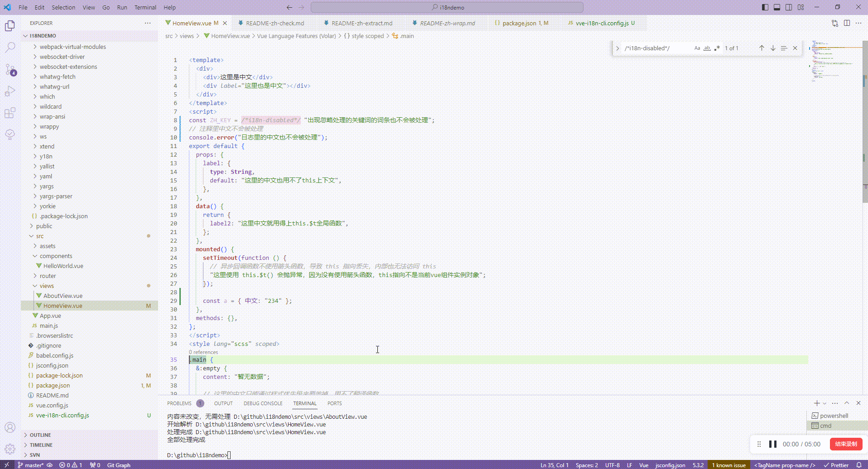Close the find widget
Screen dimensions: 868x469
click(x=795, y=48)
